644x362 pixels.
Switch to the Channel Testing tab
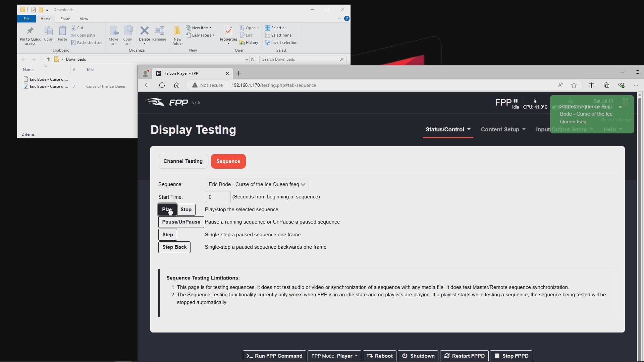point(183,161)
